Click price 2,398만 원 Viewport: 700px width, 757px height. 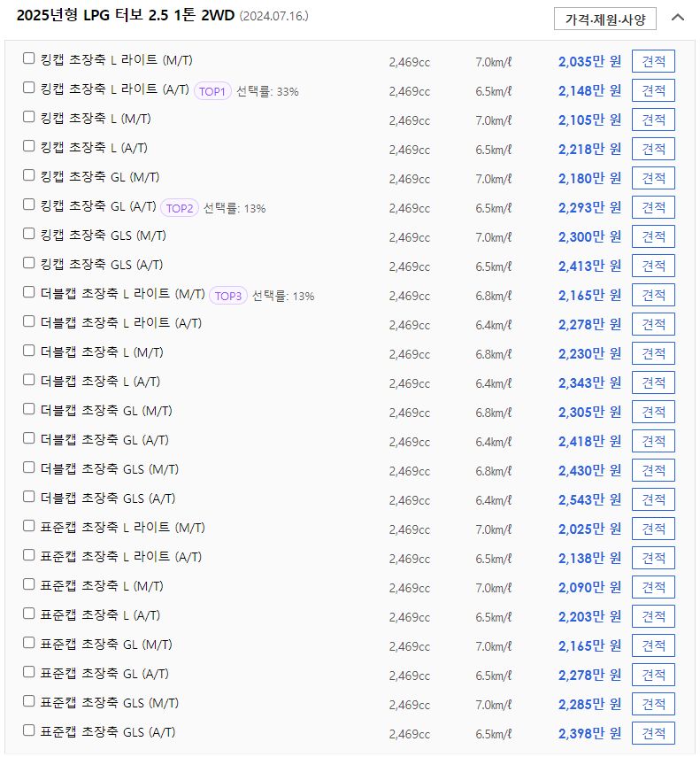(x=589, y=733)
